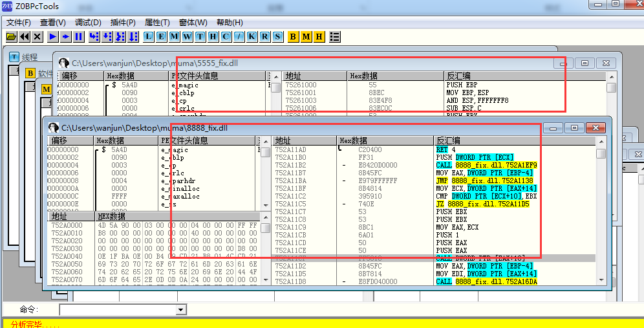Open Patches with the slash icon

coord(239,37)
